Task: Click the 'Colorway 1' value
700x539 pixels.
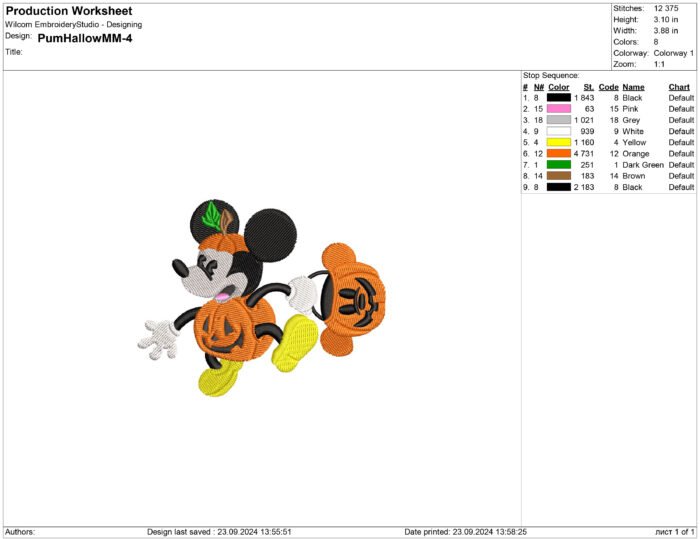Action: (x=674, y=53)
